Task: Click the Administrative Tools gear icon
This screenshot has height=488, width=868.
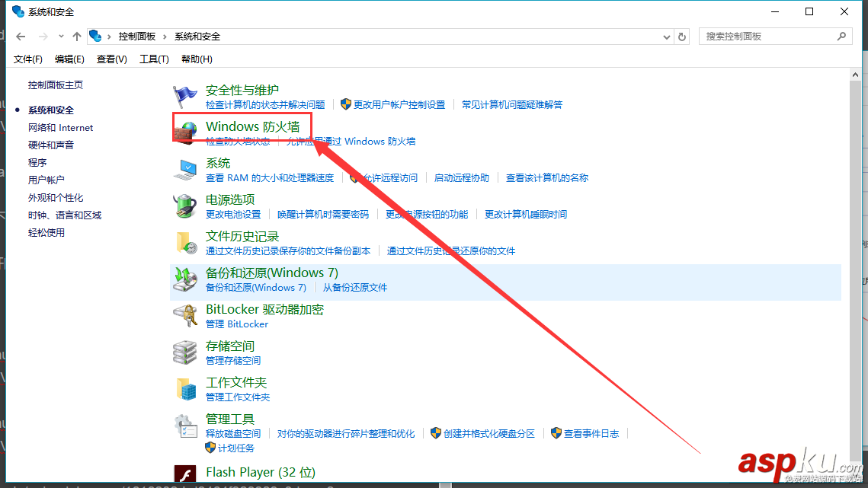Action: [x=185, y=426]
